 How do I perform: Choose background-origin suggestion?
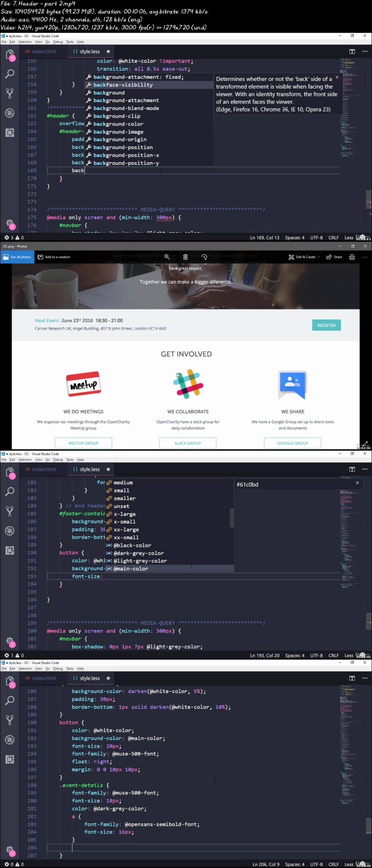click(x=149, y=140)
